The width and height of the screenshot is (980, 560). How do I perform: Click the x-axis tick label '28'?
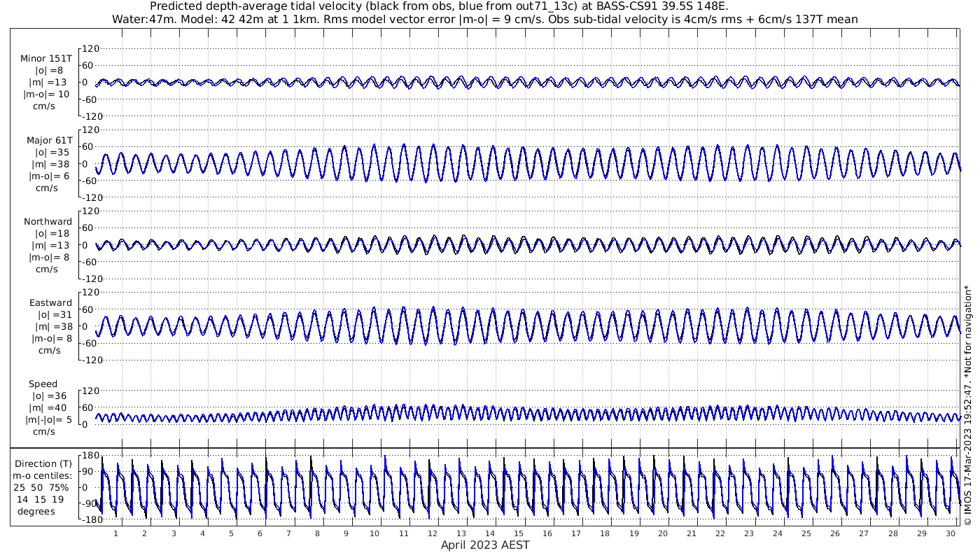[892, 533]
